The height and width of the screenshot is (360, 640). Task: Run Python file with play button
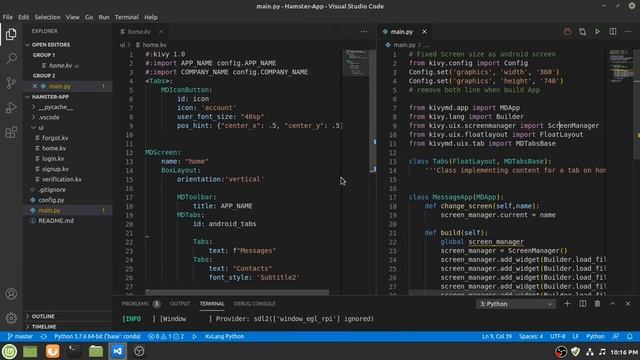pyautogui.click(x=597, y=31)
